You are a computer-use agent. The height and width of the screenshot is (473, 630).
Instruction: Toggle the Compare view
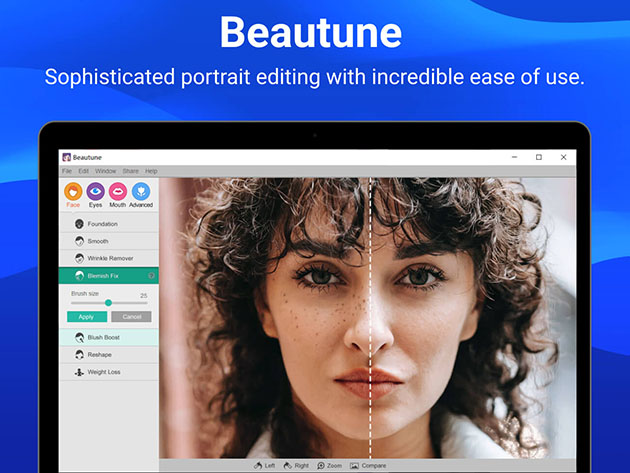[368, 466]
